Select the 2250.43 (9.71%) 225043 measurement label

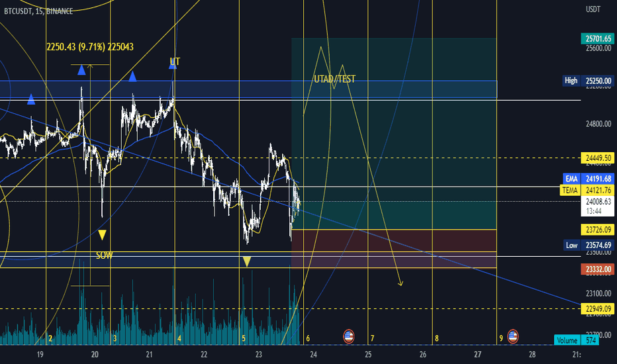[90, 47]
